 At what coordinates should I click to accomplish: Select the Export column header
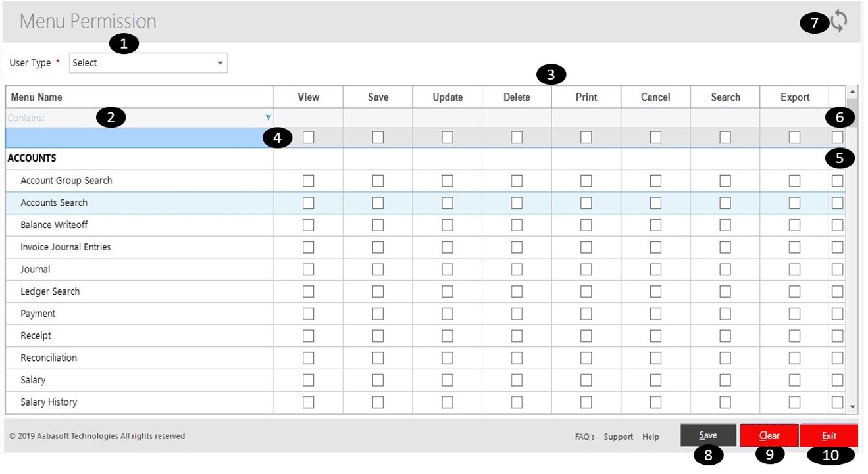coord(794,96)
